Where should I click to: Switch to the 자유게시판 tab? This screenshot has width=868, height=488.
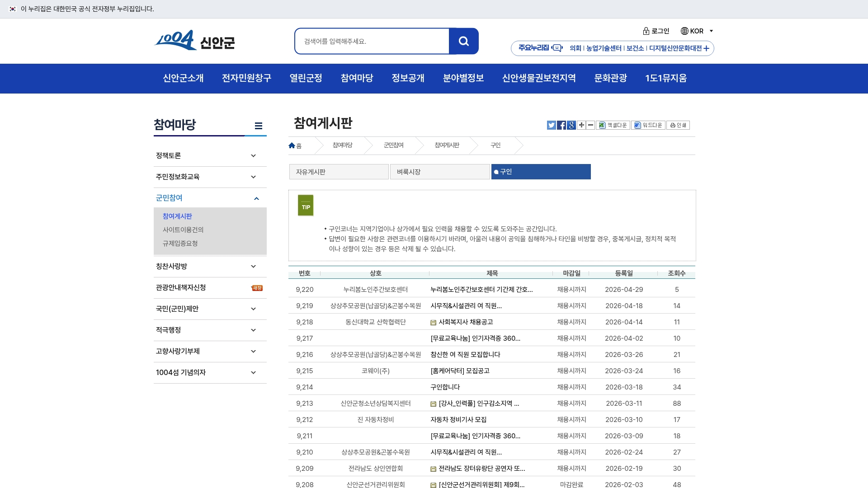[x=339, y=172]
